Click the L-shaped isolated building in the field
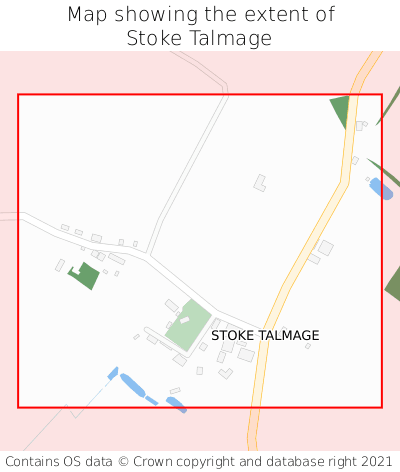Viewport: 400px width, 472px height. 260,183
